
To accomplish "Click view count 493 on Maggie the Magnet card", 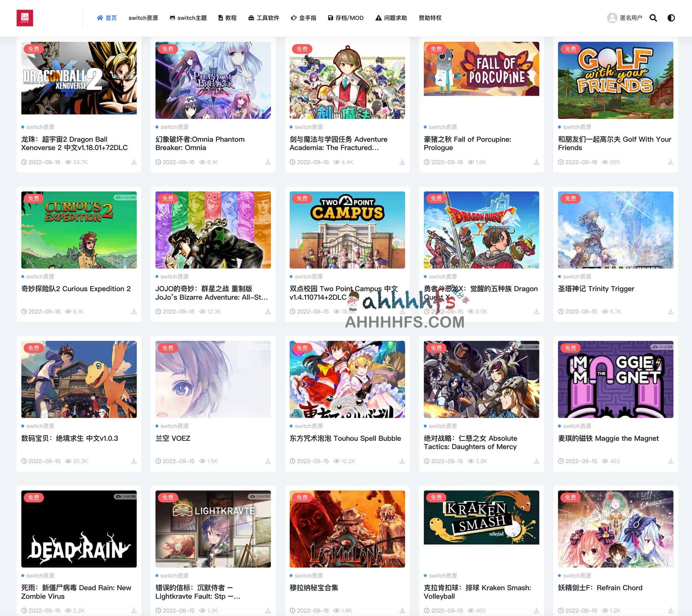I will tap(611, 461).
